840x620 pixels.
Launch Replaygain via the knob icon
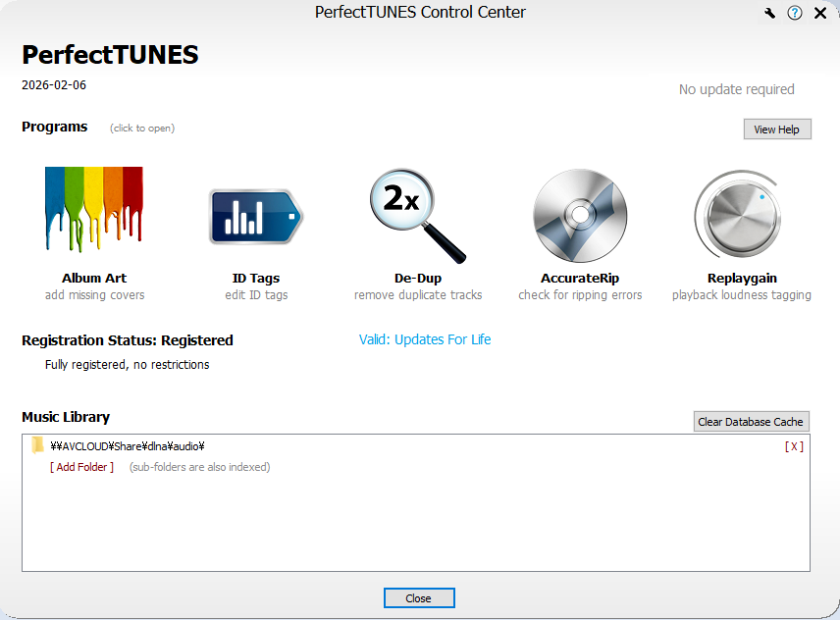[741, 214]
